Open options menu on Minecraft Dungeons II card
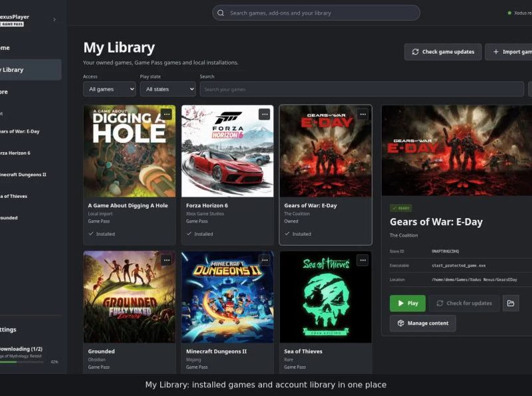 coord(264,260)
